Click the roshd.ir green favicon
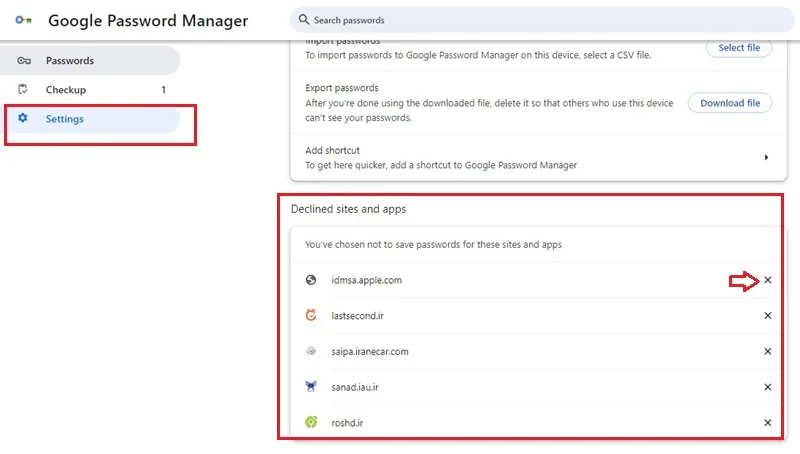 tap(311, 422)
